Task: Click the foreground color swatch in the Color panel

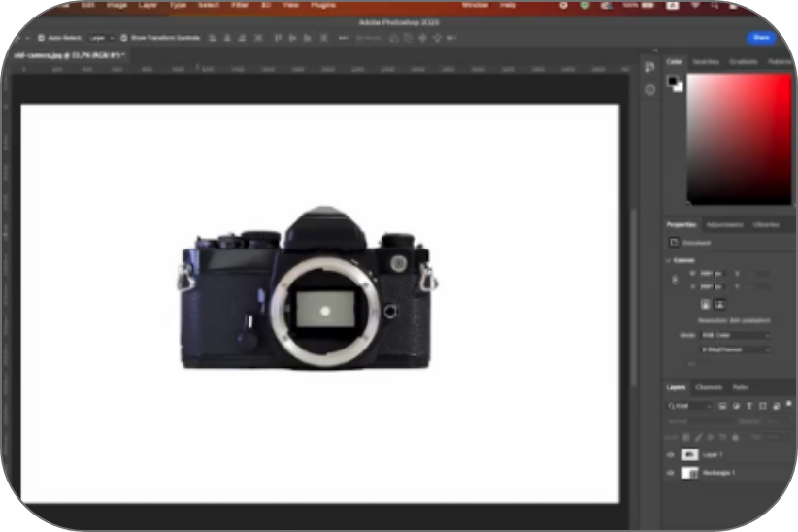Action: [x=673, y=83]
